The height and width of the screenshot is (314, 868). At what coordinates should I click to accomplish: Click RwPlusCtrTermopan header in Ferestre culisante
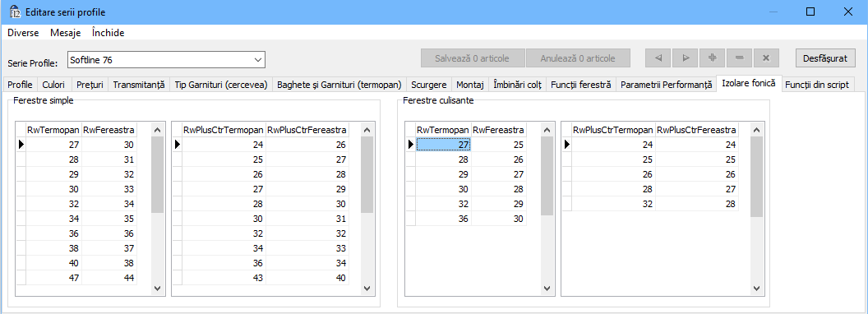[613, 130]
